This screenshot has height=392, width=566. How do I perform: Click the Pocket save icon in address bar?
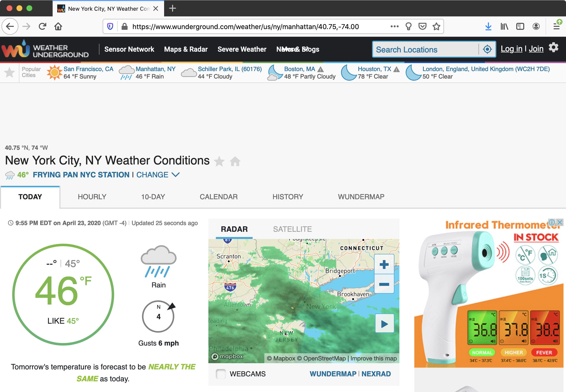pyautogui.click(x=422, y=26)
